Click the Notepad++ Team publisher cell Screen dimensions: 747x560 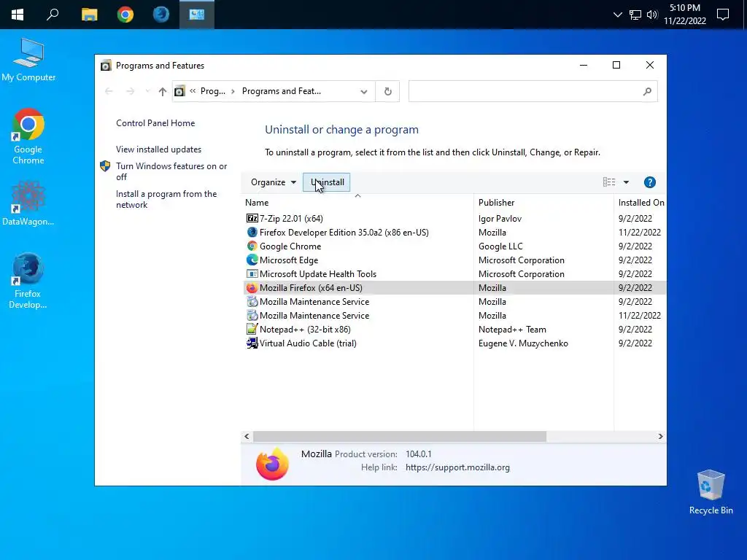click(x=512, y=329)
